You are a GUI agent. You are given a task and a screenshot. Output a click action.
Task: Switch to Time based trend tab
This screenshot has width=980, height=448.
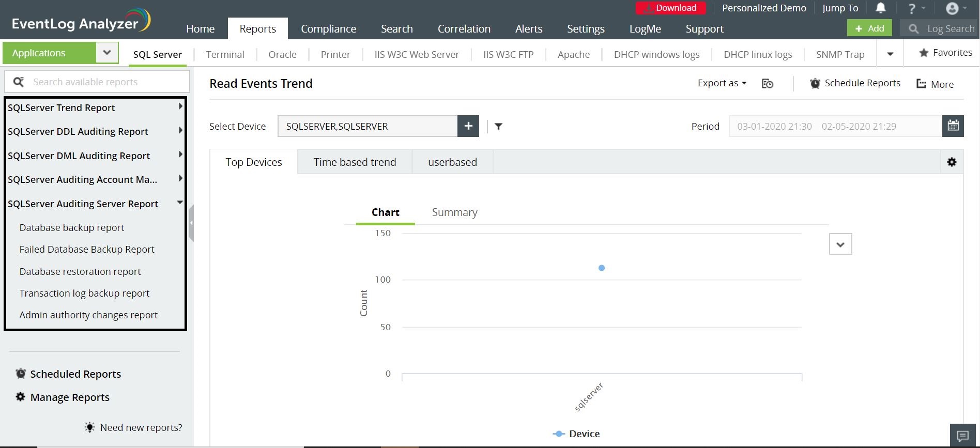tap(355, 162)
